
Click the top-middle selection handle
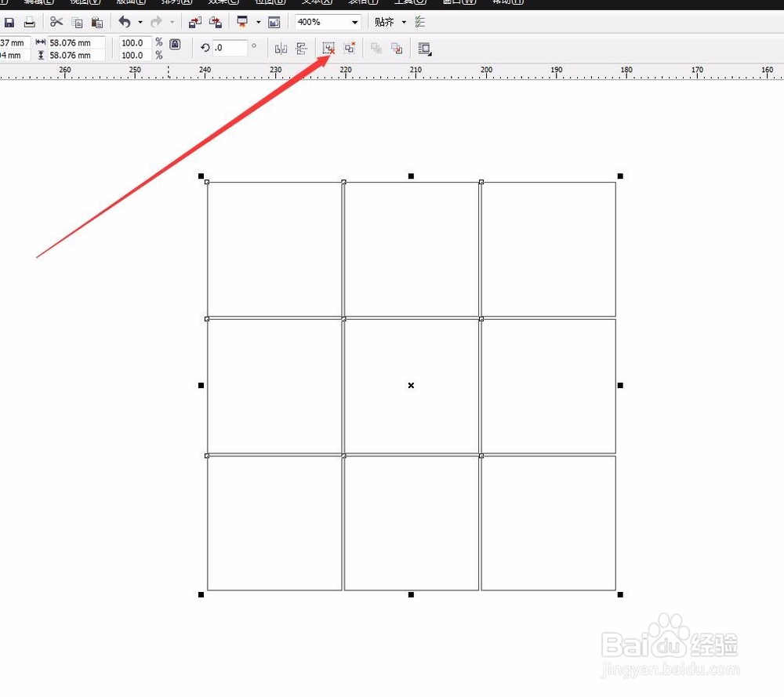411,176
